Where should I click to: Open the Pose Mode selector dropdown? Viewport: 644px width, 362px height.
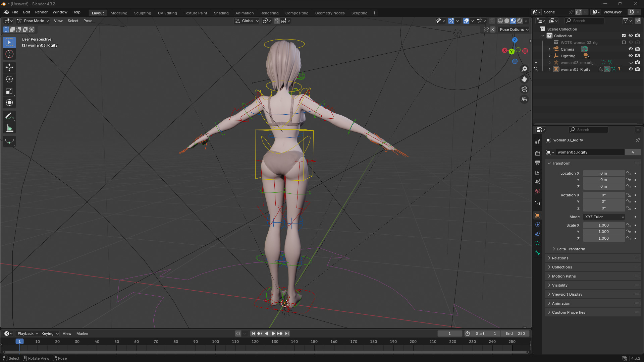click(33, 21)
